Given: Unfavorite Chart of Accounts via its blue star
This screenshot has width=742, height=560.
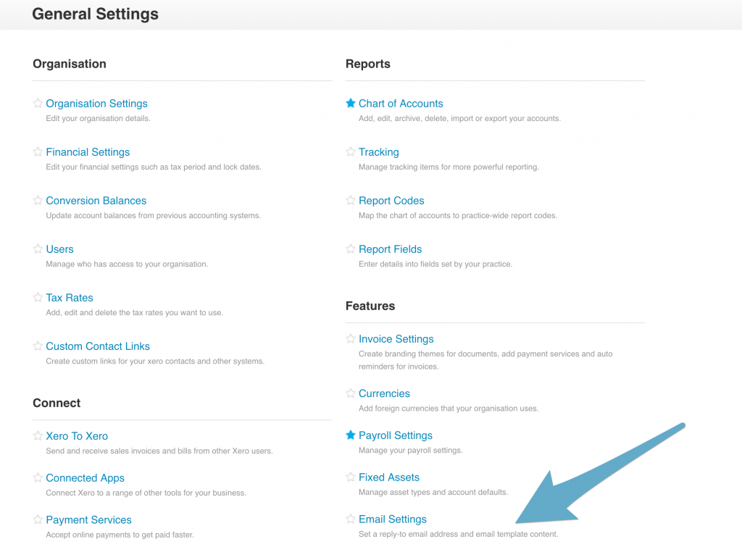Looking at the screenshot, I should [x=351, y=104].
